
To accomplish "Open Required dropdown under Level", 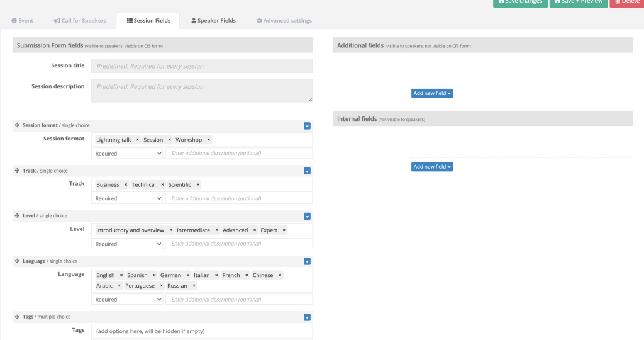I will coord(127,244).
